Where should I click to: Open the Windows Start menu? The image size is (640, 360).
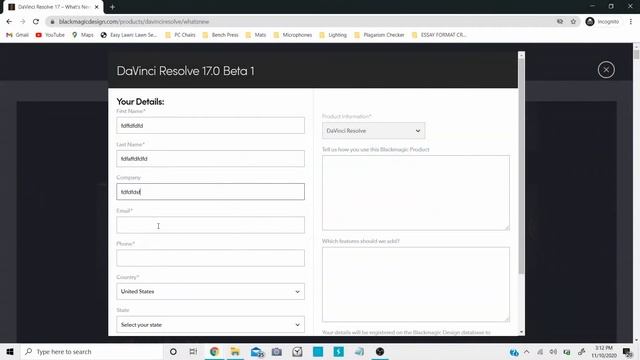[x=10, y=351]
